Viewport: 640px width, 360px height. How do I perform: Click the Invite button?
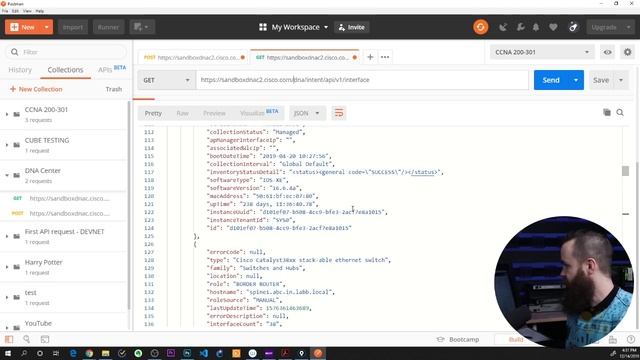pos(351,27)
